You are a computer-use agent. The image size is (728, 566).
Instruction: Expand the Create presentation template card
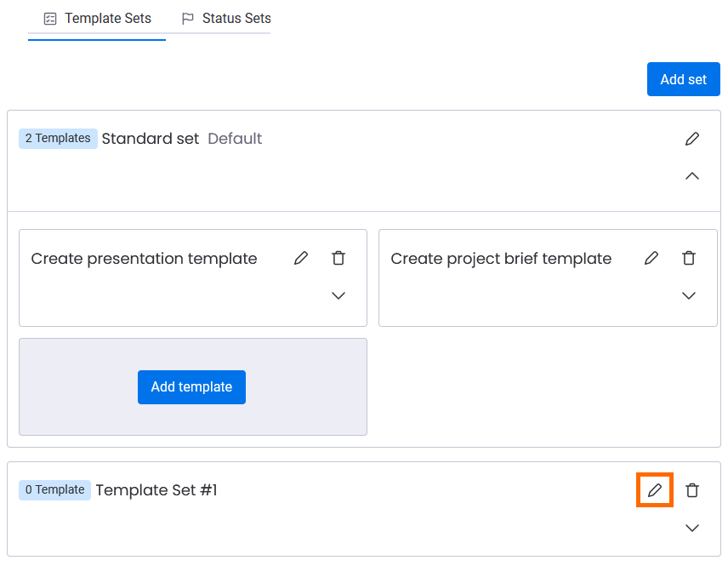(x=338, y=295)
